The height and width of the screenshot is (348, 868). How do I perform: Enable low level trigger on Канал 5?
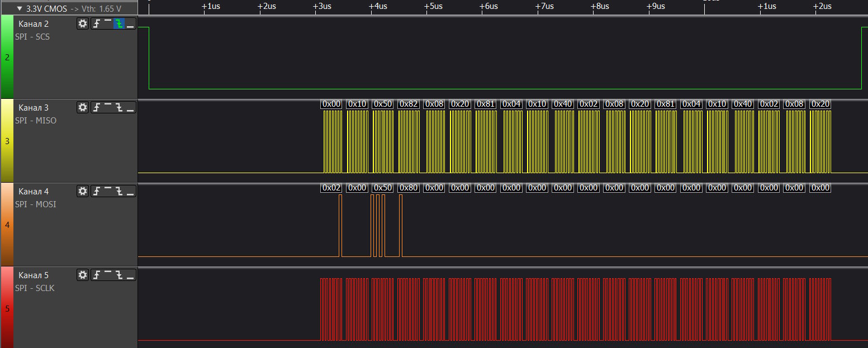pos(130,275)
